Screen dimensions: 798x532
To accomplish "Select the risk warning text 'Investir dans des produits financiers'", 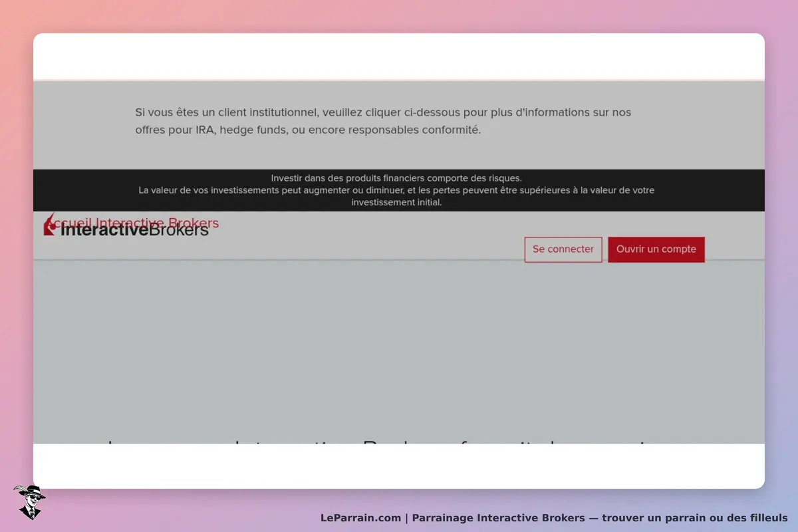I will (x=396, y=178).
